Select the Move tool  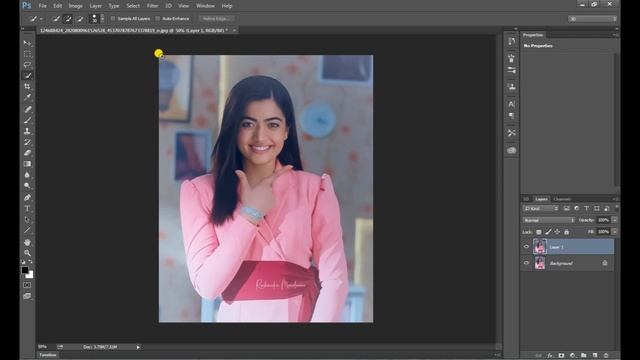tap(27, 43)
